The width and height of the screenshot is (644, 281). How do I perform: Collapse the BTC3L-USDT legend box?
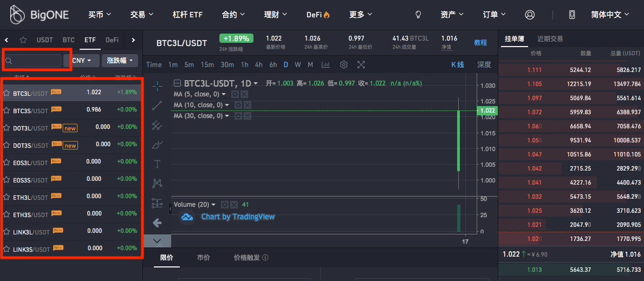177,83
